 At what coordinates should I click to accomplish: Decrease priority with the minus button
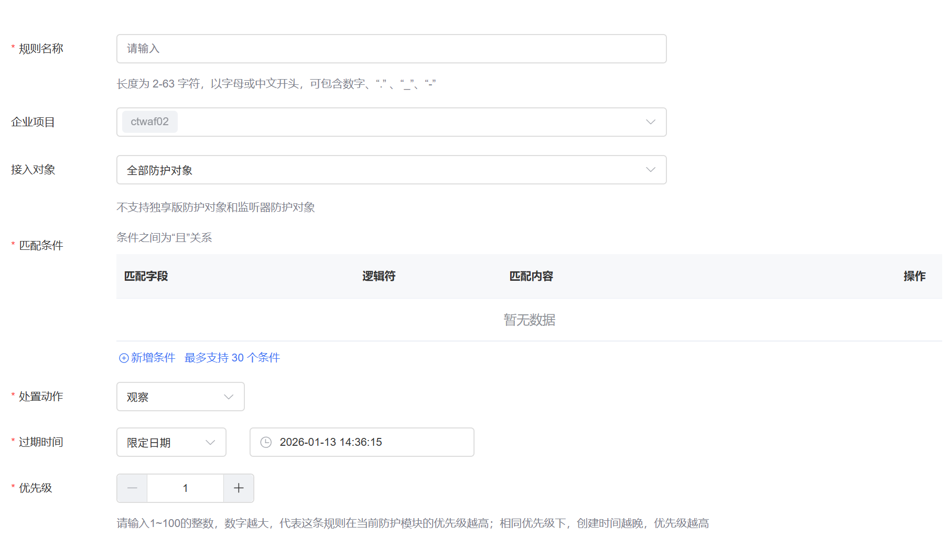pyautogui.click(x=132, y=488)
